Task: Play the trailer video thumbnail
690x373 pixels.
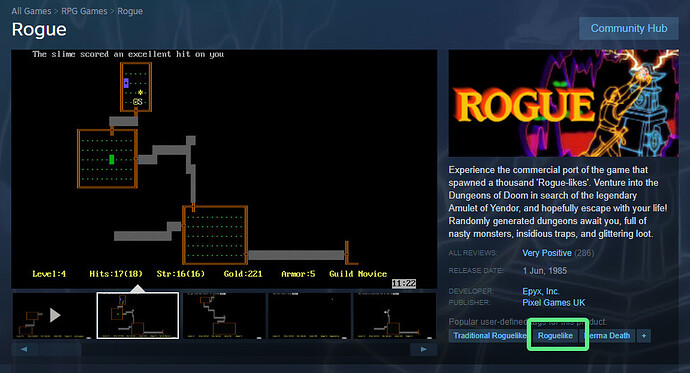Action: [x=54, y=315]
